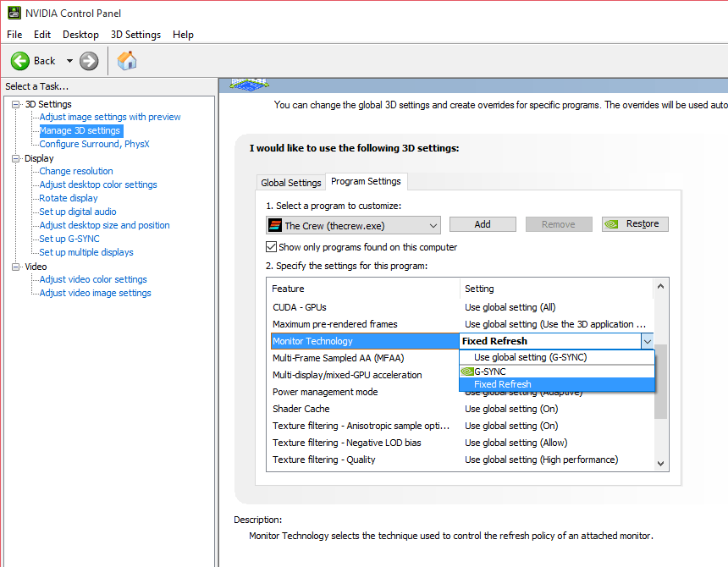Click The Crew program icon
728x567 pixels.
pyautogui.click(x=274, y=225)
